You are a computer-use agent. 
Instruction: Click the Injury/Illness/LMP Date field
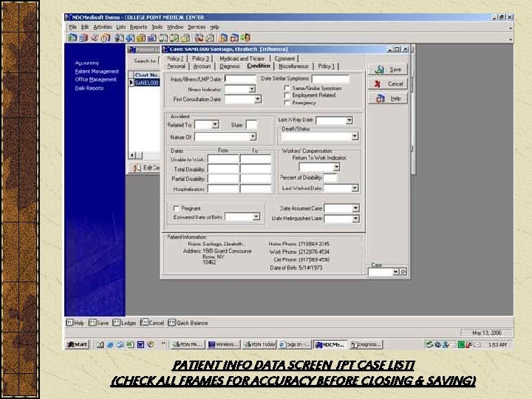tap(240, 79)
